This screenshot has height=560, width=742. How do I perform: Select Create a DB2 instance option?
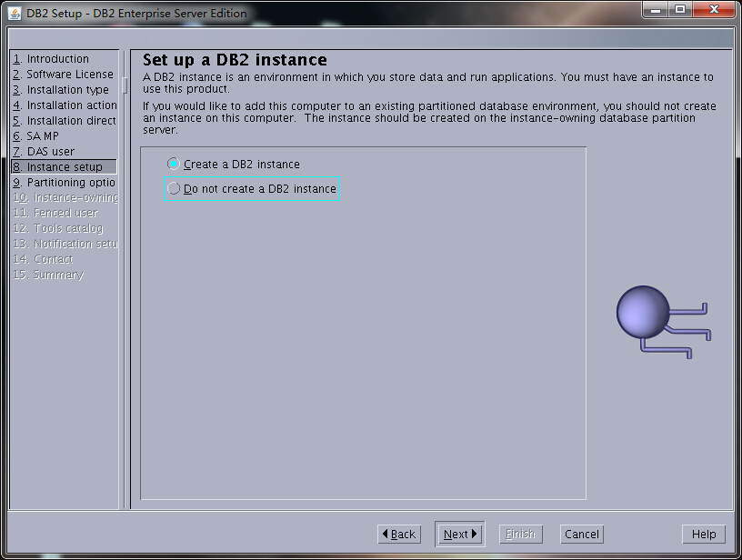(x=234, y=165)
